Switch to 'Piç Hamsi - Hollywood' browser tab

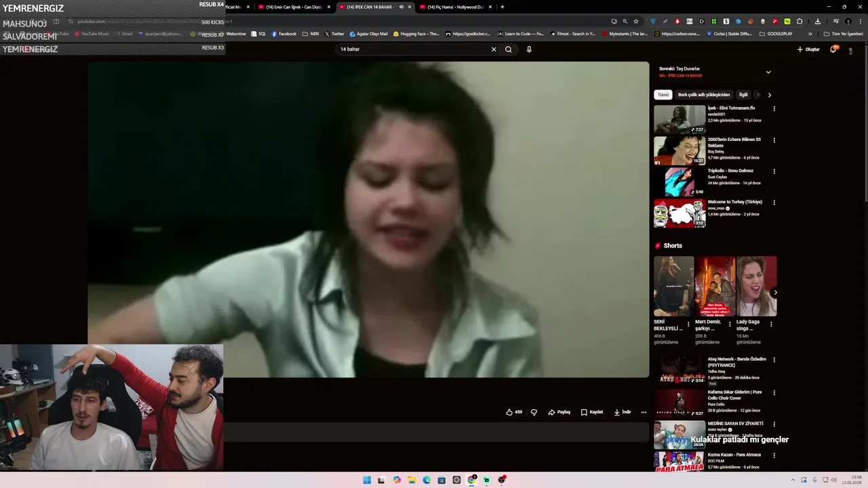[x=455, y=7]
